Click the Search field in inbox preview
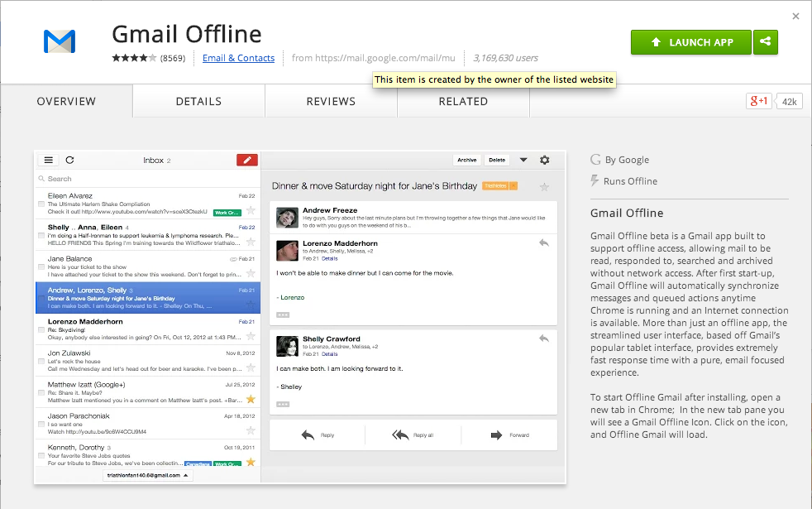The image size is (812, 509). [147, 179]
